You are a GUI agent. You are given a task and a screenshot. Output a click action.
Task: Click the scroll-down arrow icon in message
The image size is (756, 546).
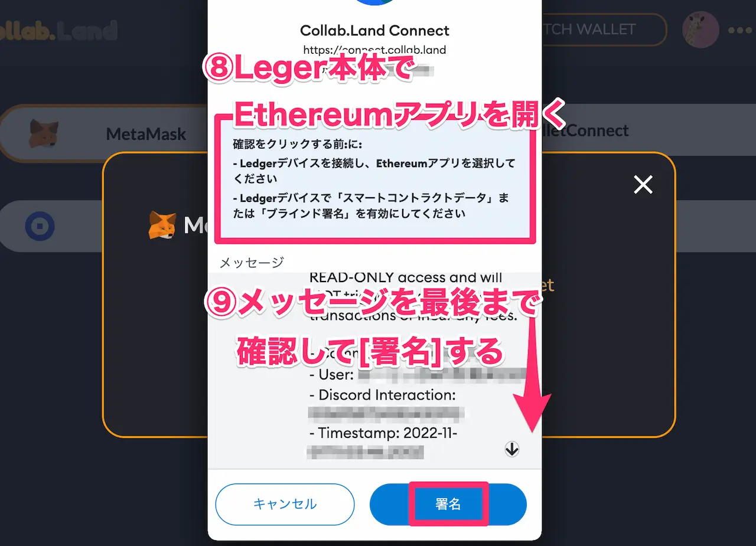pyautogui.click(x=512, y=450)
